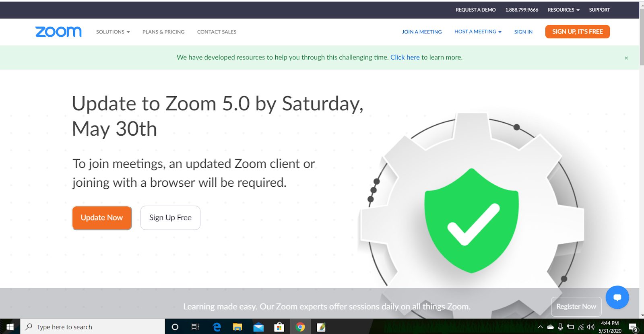
Task: Expand the Solutions dropdown menu
Action: tap(113, 32)
